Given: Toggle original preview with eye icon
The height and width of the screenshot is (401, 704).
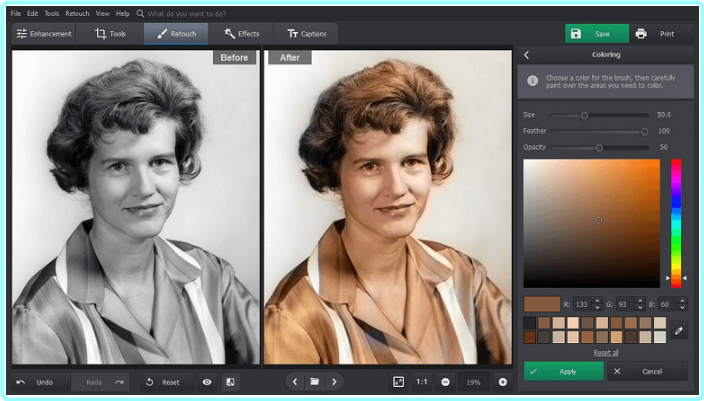Looking at the screenshot, I should click(207, 382).
